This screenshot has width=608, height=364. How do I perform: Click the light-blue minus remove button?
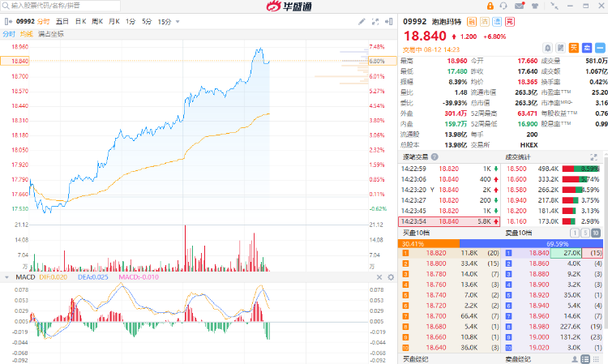[x=600, y=48]
